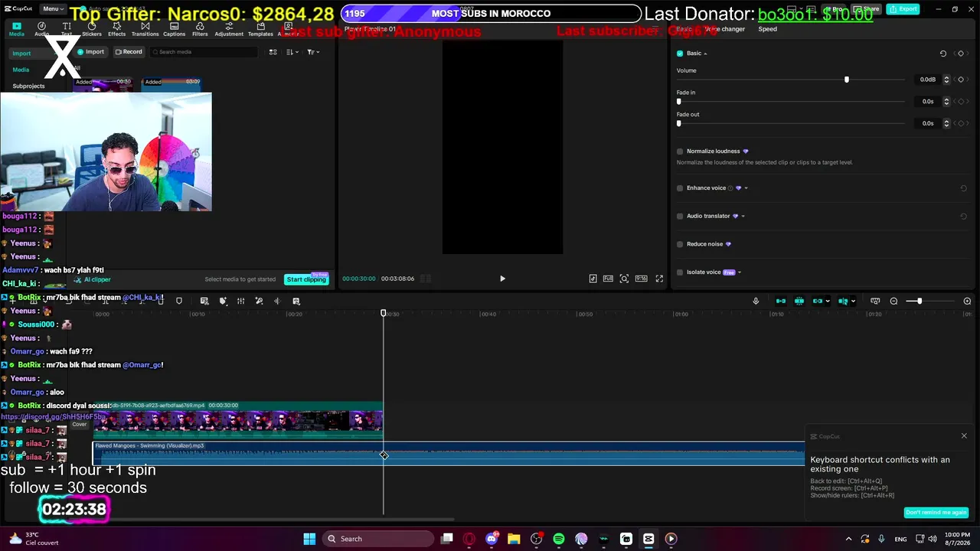Toggle fullscreen preview in player
The height and width of the screenshot is (551, 980).
click(659, 279)
